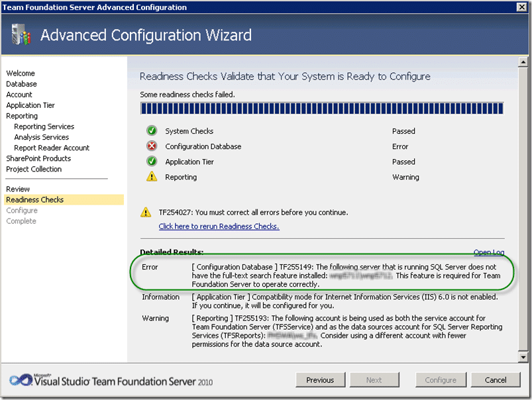The image size is (532, 400).
Task: Go to the Application Tier step
Action: [30, 105]
